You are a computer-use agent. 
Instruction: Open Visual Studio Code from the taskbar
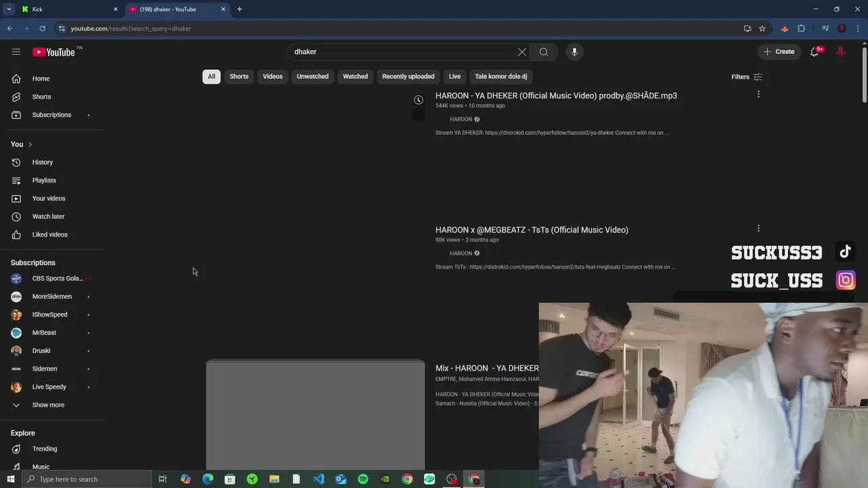(319, 479)
